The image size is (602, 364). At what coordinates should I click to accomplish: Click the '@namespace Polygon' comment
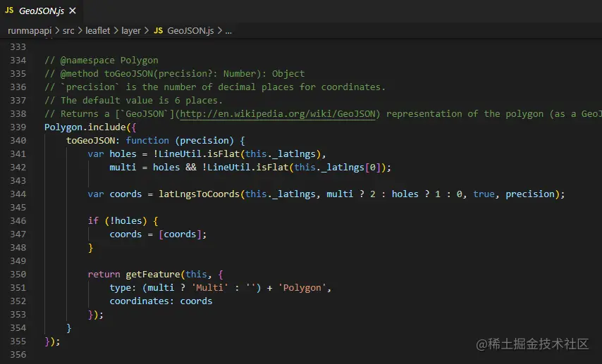tap(102, 61)
